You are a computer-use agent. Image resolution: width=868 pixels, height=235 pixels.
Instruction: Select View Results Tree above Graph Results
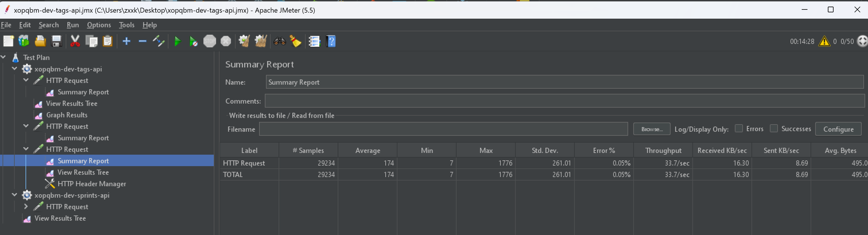click(72, 104)
